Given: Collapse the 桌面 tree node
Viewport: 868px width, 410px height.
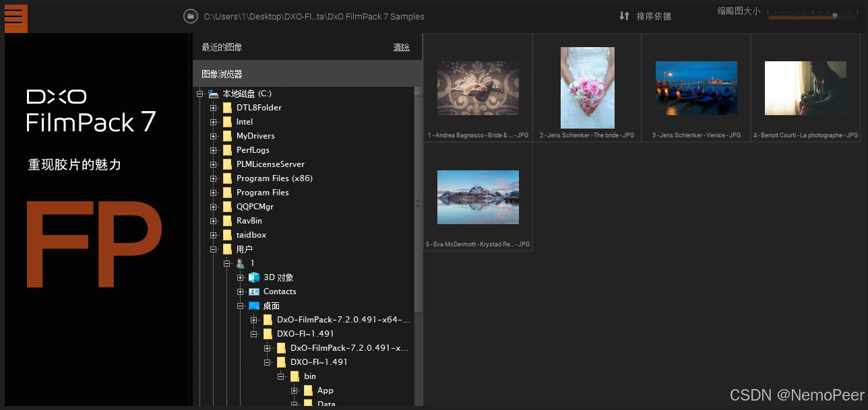Looking at the screenshot, I should (241, 306).
